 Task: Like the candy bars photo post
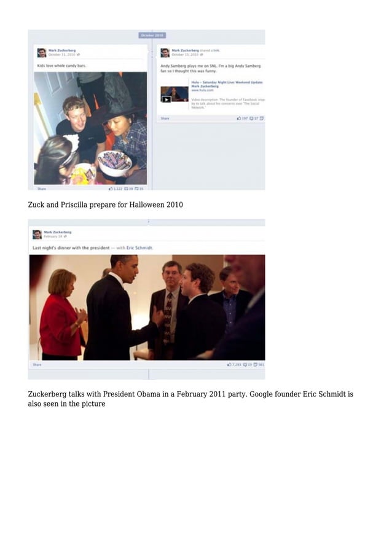pyautogui.click(x=116, y=189)
